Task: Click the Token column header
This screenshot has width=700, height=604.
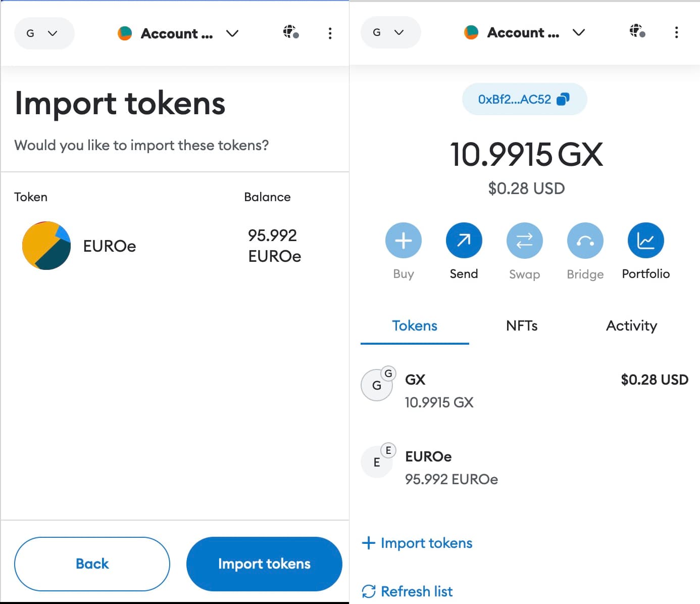Action: tap(31, 197)
